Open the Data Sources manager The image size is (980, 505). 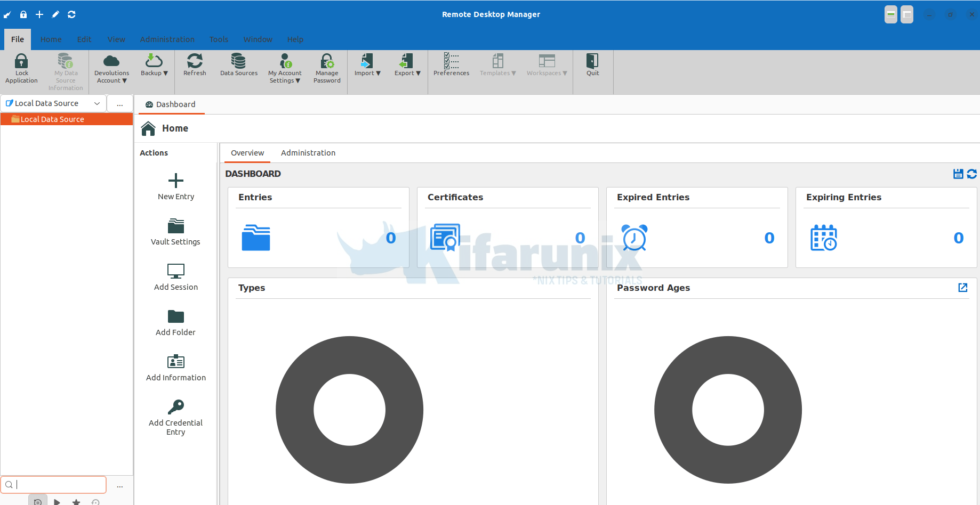(x=238, y=68)
